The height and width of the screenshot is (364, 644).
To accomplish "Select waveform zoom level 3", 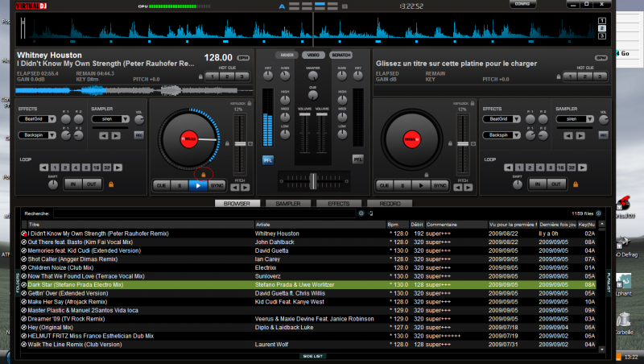I will 601,36.
